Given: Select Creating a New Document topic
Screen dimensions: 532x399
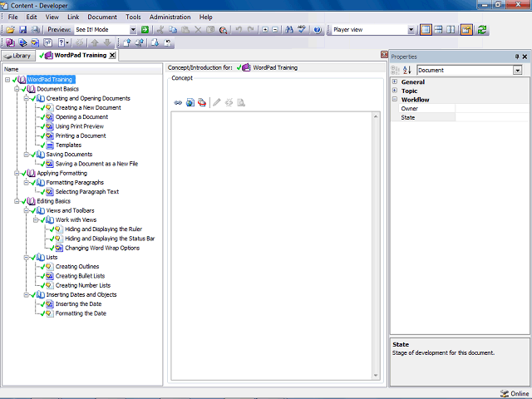Looking at the screenshot, I should (88, 107).
